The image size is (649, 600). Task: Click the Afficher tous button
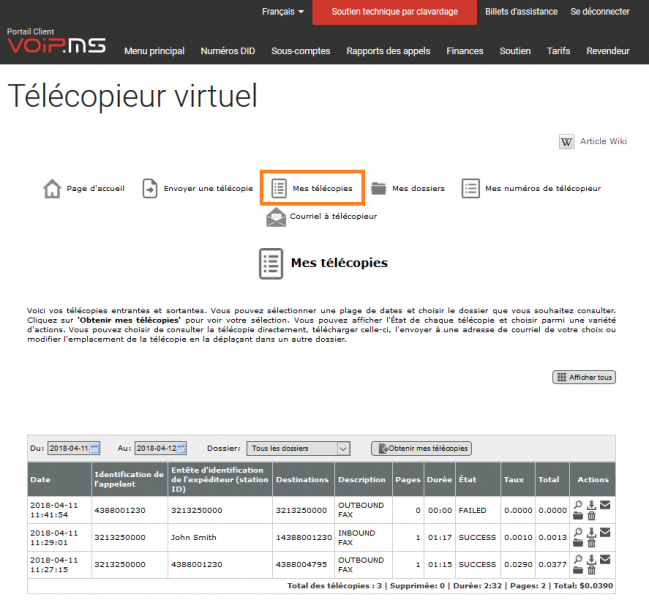[x=584, y=377]
